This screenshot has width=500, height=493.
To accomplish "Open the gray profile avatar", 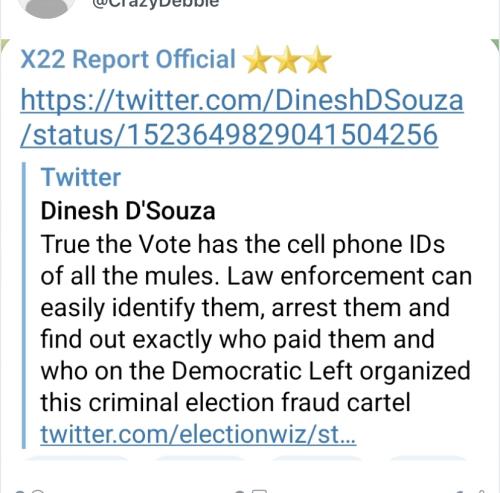I will coord(46,7).
